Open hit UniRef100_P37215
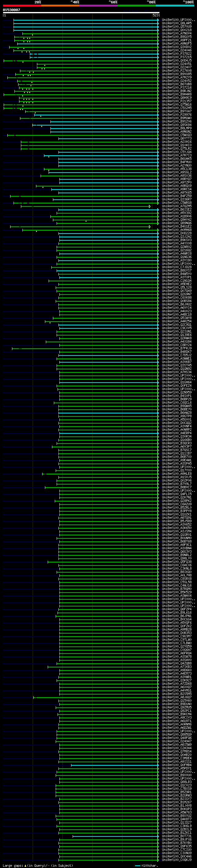The width and height of the screenshot is (197, 868). pyautogui.click(x=176, y=57)
